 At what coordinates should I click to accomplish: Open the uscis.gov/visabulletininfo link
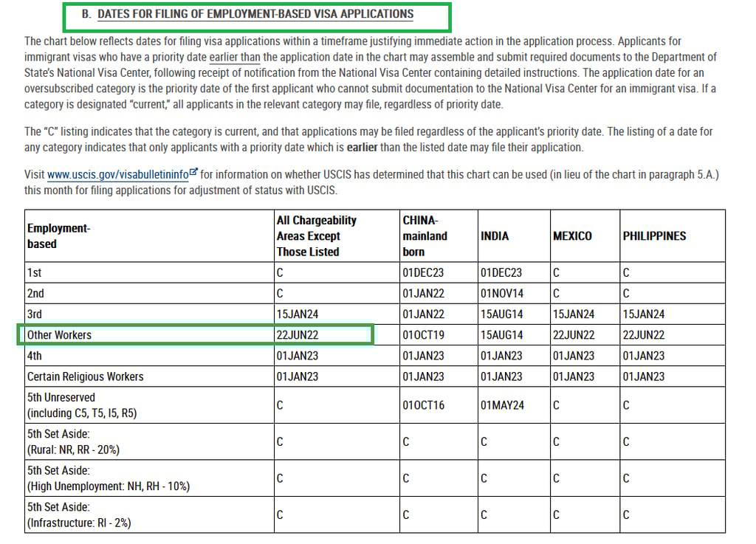click(117, 174)
